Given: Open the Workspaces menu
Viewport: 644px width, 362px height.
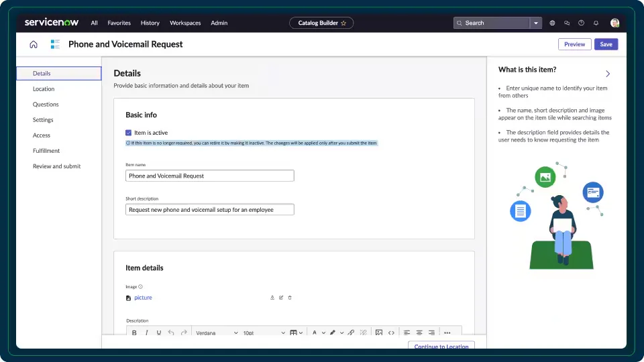Looking at the screenshot, I should click(x=185, y=23).
